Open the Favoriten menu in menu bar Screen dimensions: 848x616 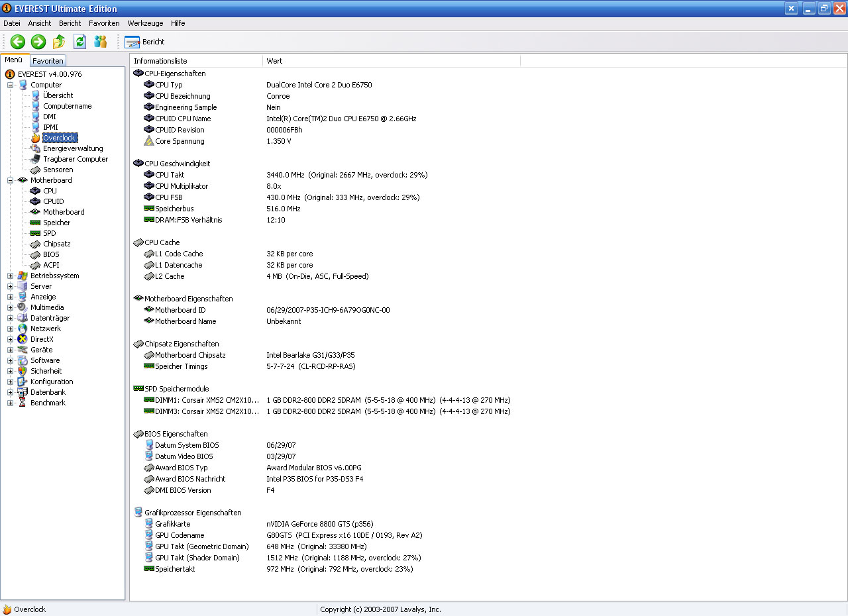coord(104,23)
